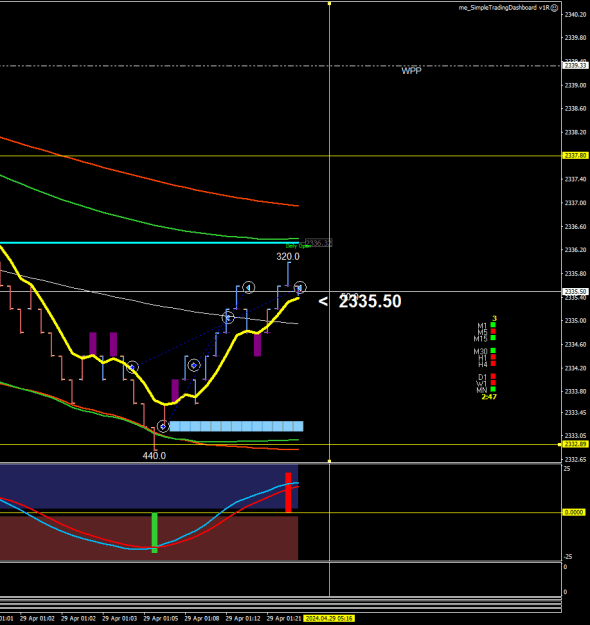Select the rightmost purple rectangle under the yellow line
Screen dimensions: 590x625
[x=258, y=345]
